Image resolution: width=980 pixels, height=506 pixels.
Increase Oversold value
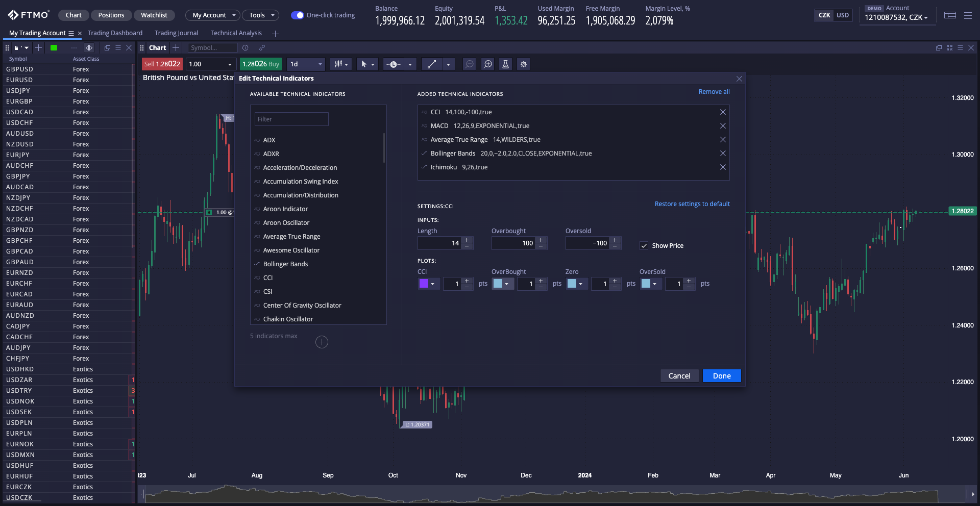tap(615, 240)
